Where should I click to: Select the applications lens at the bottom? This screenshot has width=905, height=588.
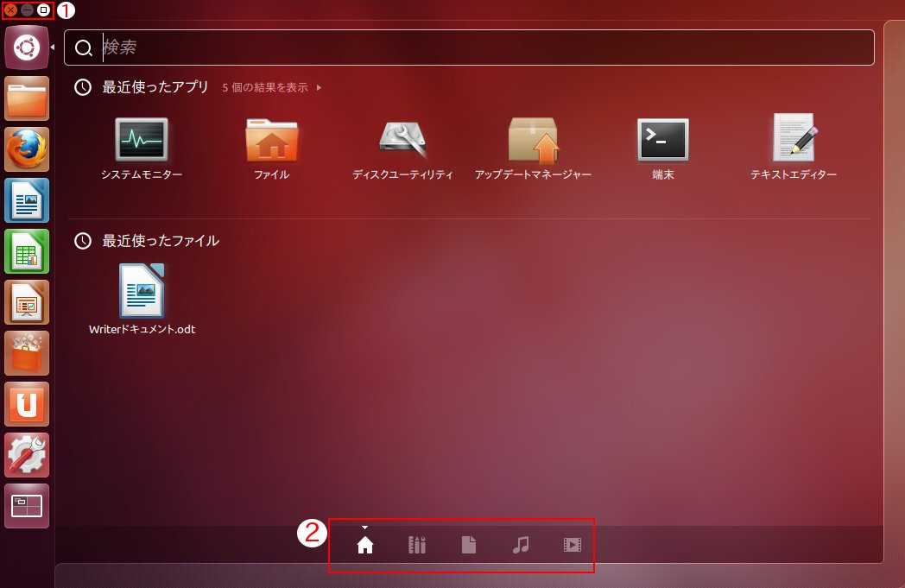416,545
